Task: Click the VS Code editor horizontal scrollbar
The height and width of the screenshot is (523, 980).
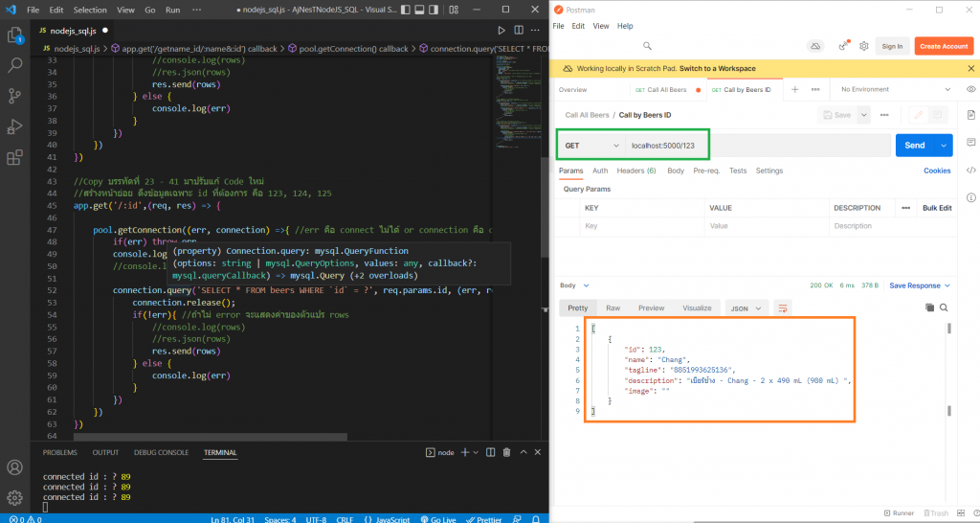Action: (x=210, y=438)
